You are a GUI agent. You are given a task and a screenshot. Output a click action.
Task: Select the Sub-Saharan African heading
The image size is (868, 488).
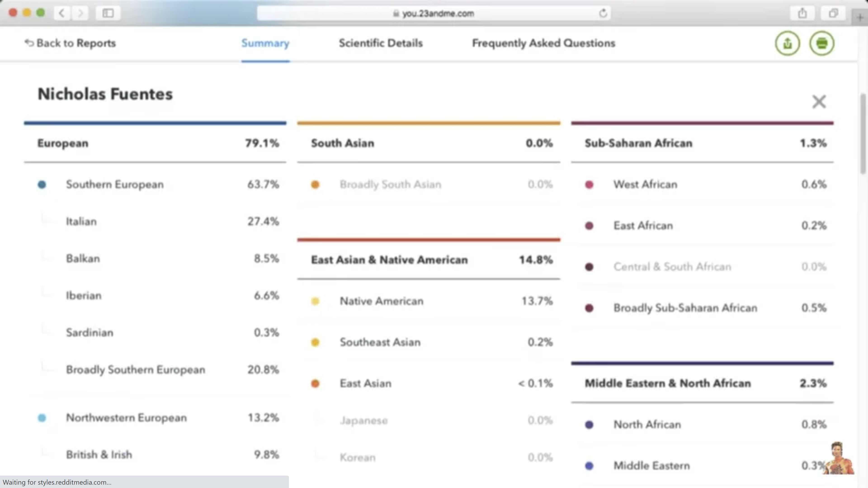[x=638, y=143]
